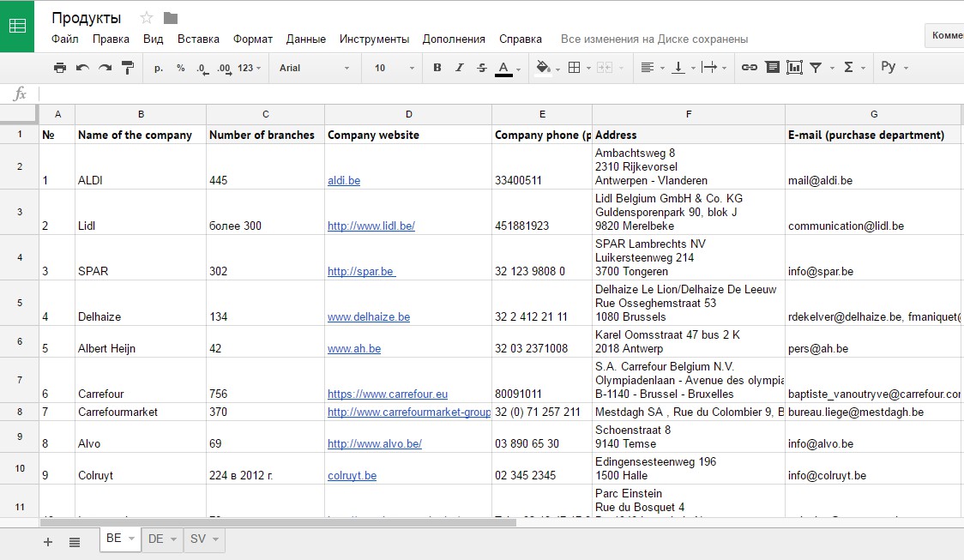Image resolution: width=964 pixels, height=560 pixels.
Task: Click the merge cells icon
Action: coord(605,68)
